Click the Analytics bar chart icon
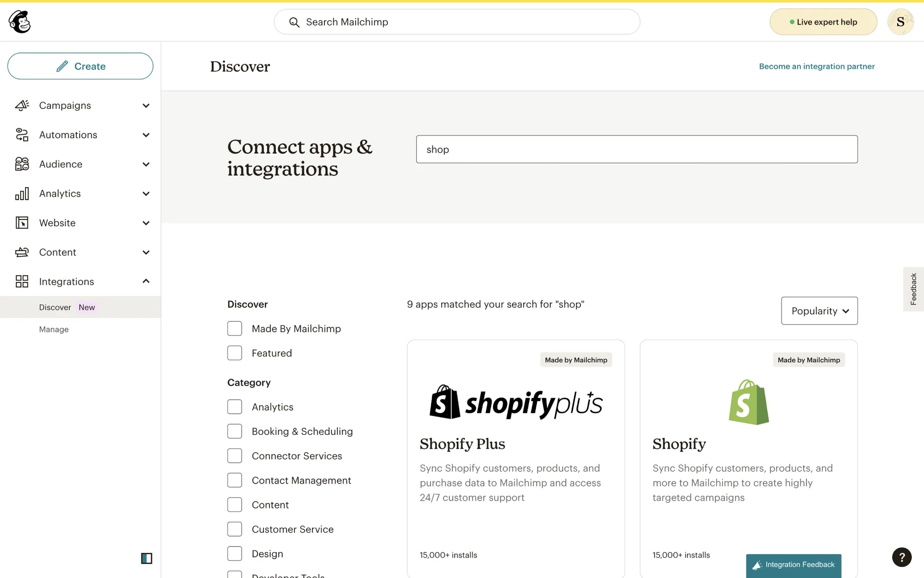The height and width of the screenshot is (578, 924). [x=22, y=194]
